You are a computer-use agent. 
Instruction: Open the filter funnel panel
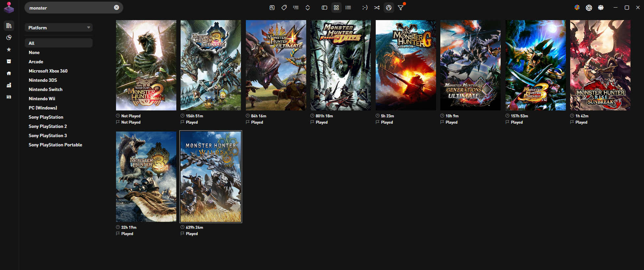(x=401, y=8)
